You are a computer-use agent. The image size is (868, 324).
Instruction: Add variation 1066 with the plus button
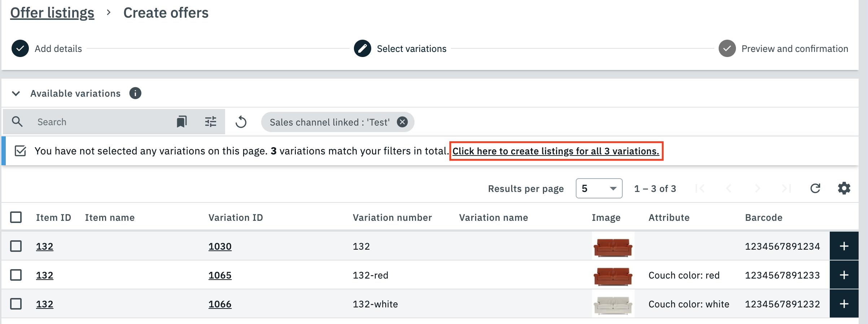pyautogui.click(x=844, y=304)
